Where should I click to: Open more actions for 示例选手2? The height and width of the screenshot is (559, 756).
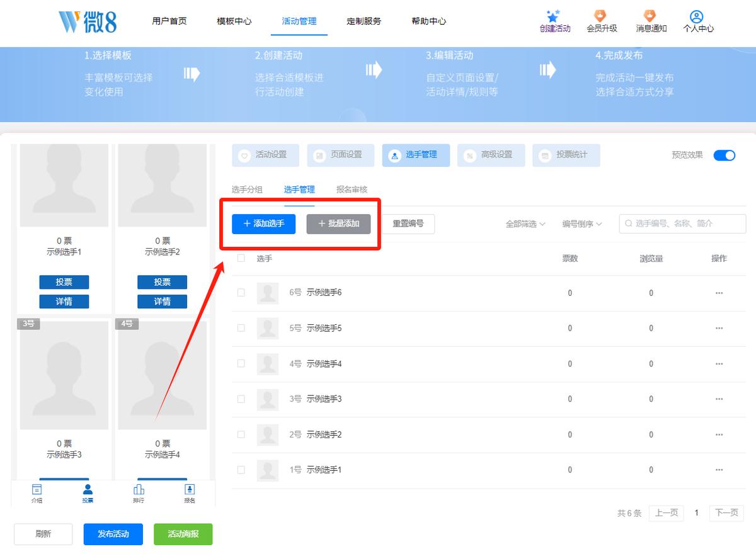tap(719, 434)
